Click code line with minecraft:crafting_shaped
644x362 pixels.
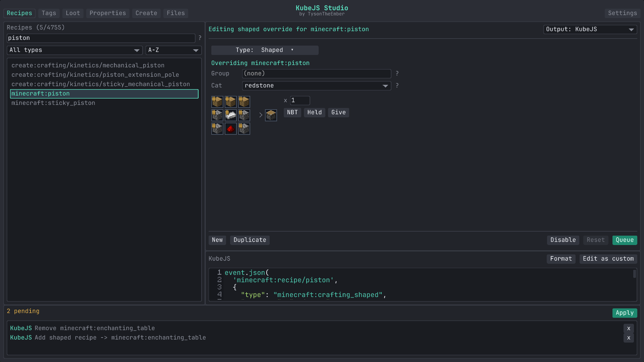(x=314, y=295)
